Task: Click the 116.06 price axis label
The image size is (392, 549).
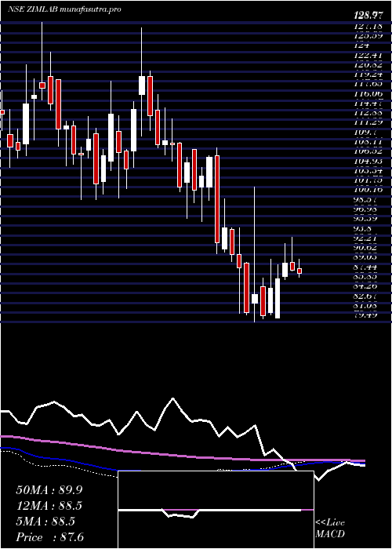Action: [368, 94]
